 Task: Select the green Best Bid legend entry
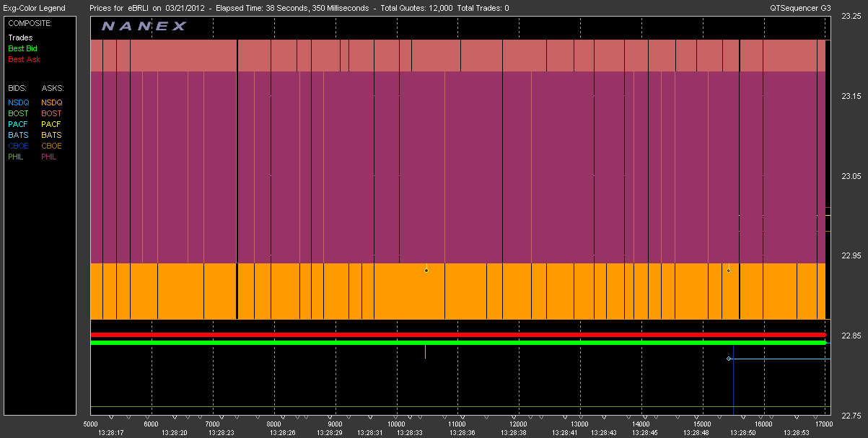pos(22,48)
